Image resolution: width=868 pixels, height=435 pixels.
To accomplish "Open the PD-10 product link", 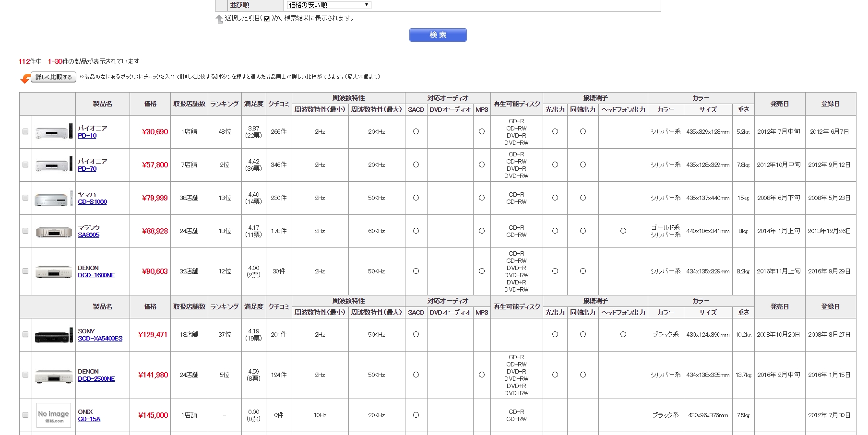I will point(87,136).
